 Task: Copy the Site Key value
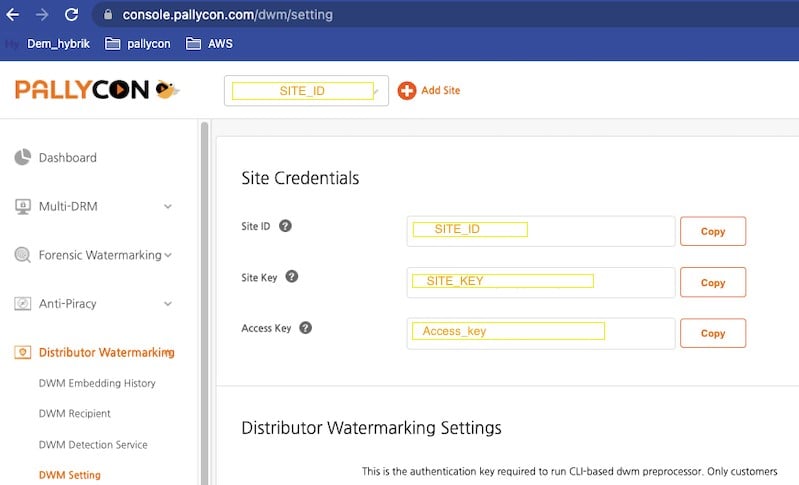pyautogui.click(x=713, y=282)
